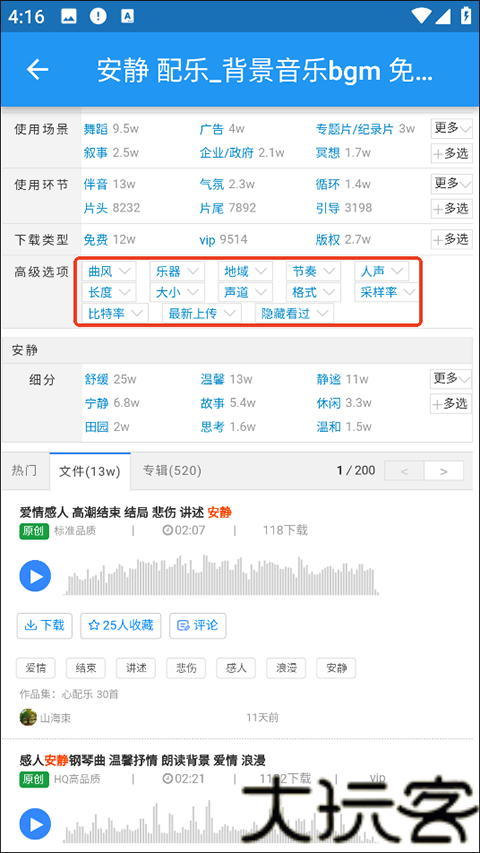This screenshot has width=480, height=853.
Task: Click the 25人收藏 favorite button
Action: point(121,626)
